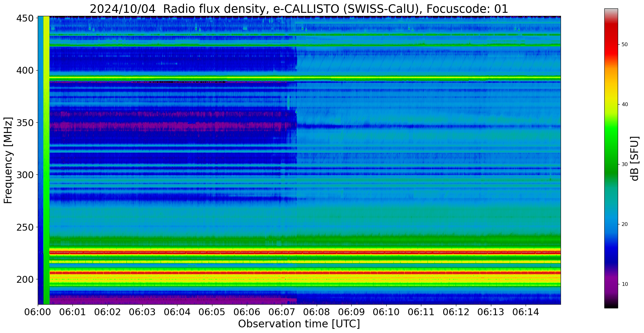644x333 pixels.
Task: Click the 250 frequency tick label
Action: pyautogui.click(x=25, y=227)
